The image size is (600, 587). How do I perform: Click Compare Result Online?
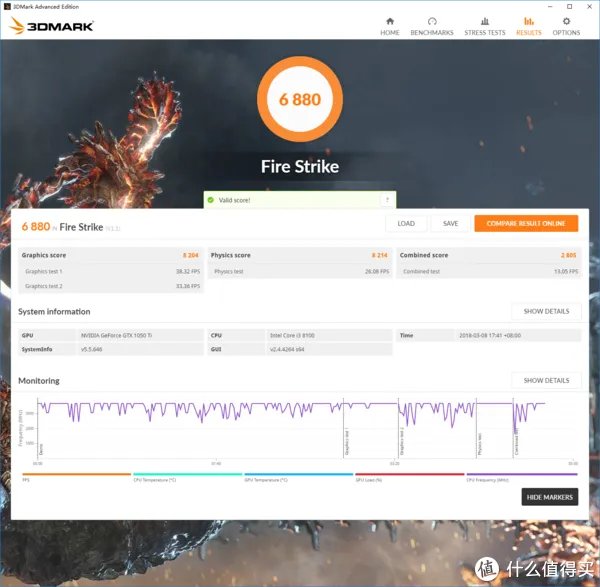point(526,224)
